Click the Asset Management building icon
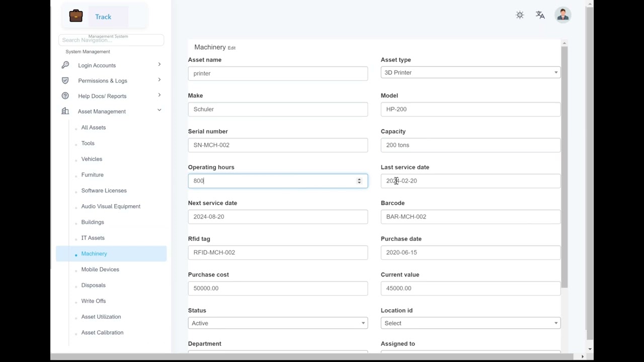The height and width of the screenshot is (362, 644). coord(65,111)
